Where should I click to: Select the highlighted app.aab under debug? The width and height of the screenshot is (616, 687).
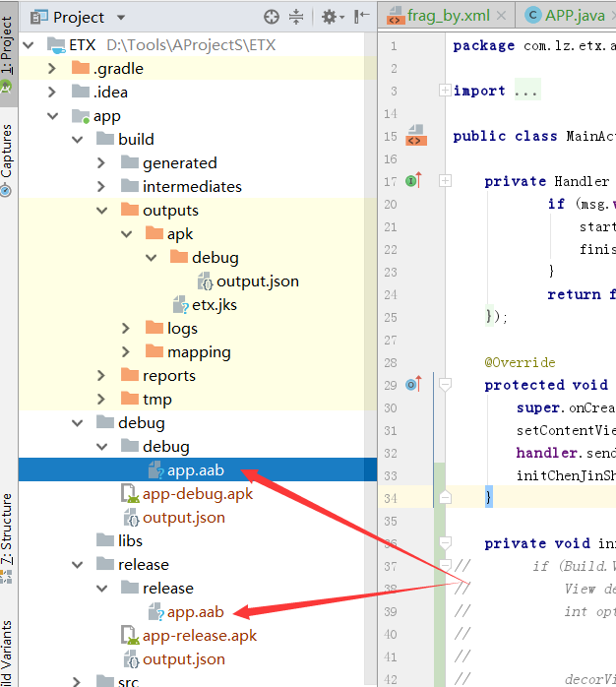tap(196, 470)
